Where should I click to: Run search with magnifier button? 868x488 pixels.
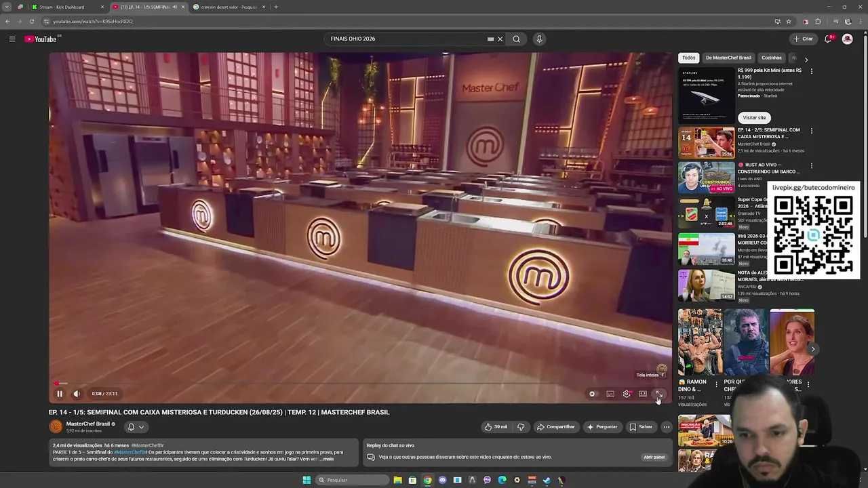point(517,39)
